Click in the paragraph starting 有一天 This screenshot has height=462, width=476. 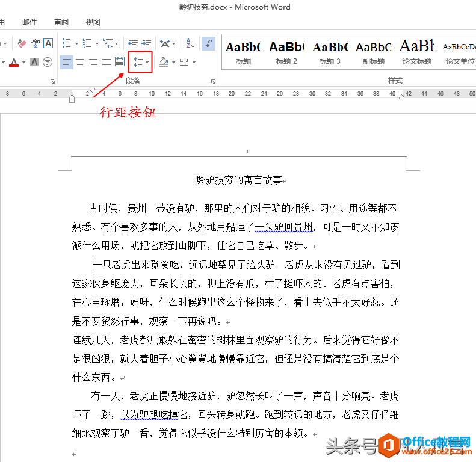[235, 414]
